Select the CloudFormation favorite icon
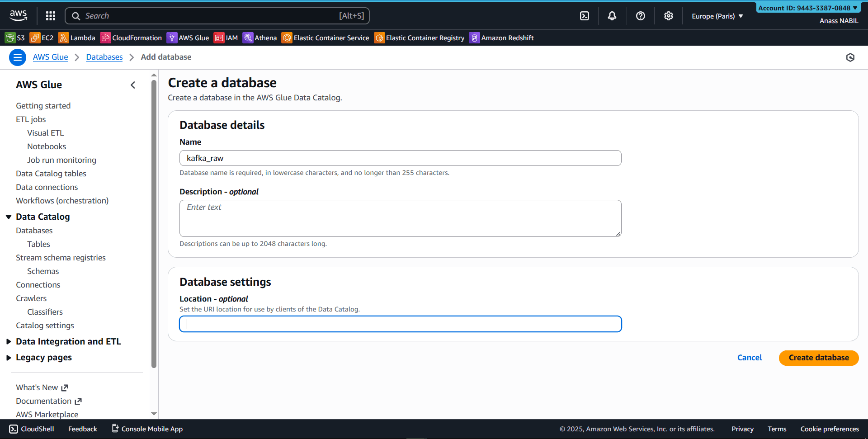This screenshot has width=868, height=439. [131, 38]
